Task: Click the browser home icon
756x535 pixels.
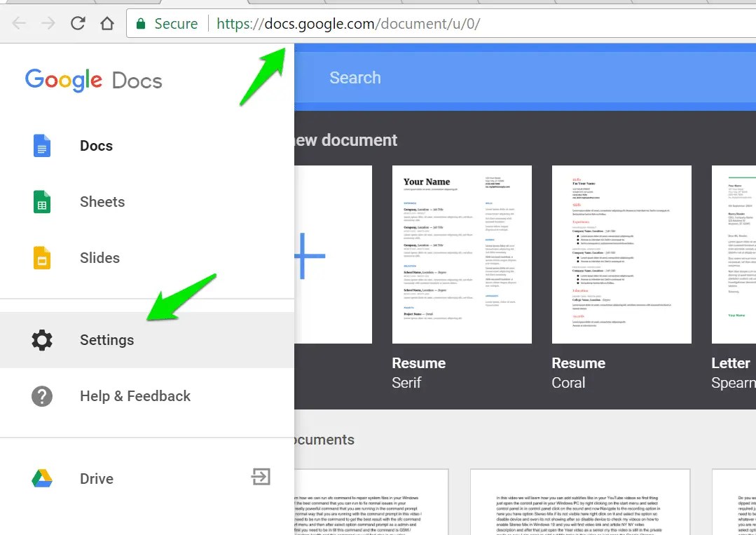Action: pos(106,22)
